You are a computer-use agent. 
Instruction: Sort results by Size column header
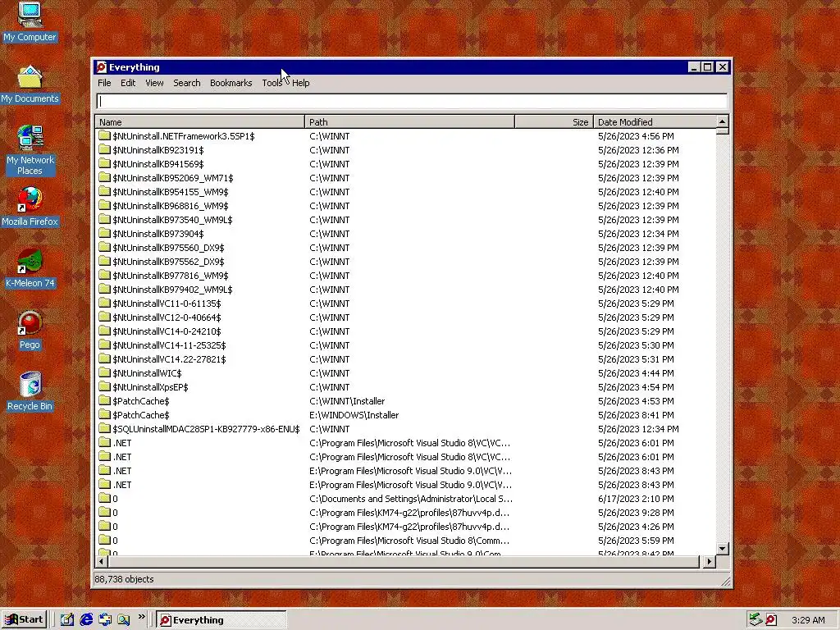tap(554, 122)
